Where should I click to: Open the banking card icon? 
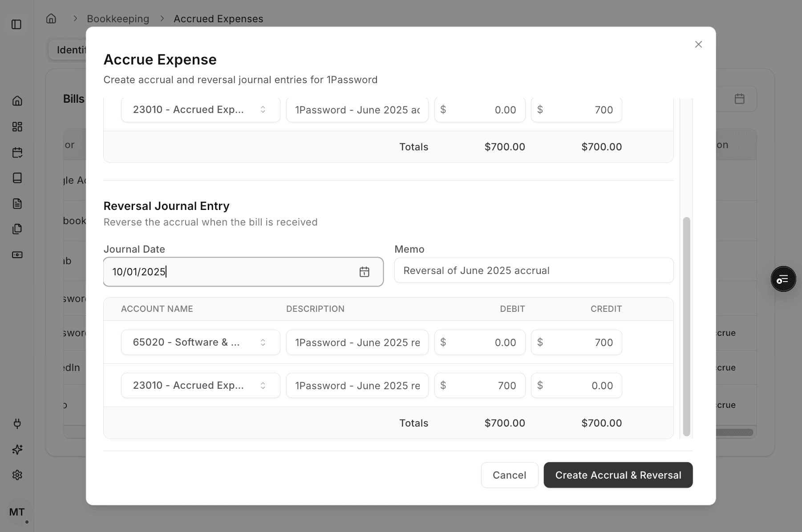[x=17, y=254]
